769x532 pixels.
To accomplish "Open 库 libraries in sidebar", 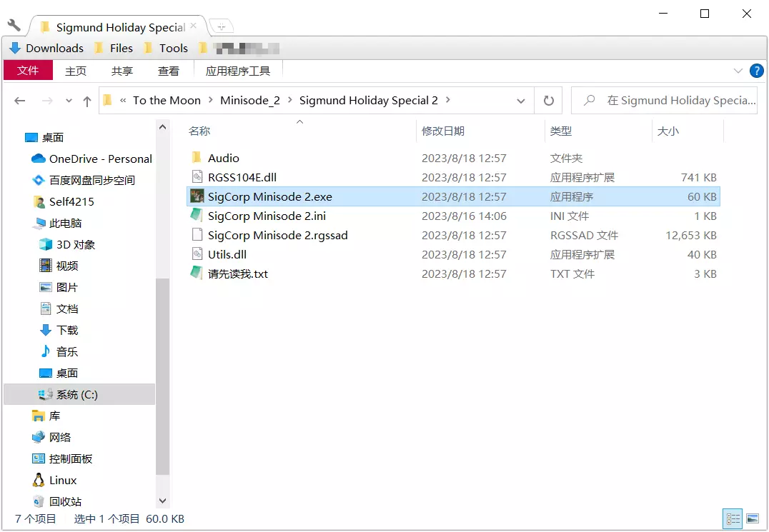I will 46,416.
